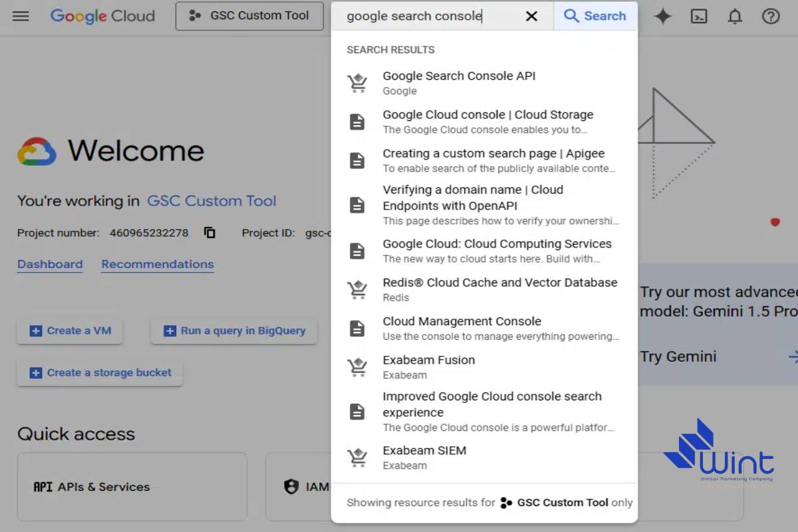
Task: Click cart icon beside Exabeam Fusion
Action: (357, 367)
